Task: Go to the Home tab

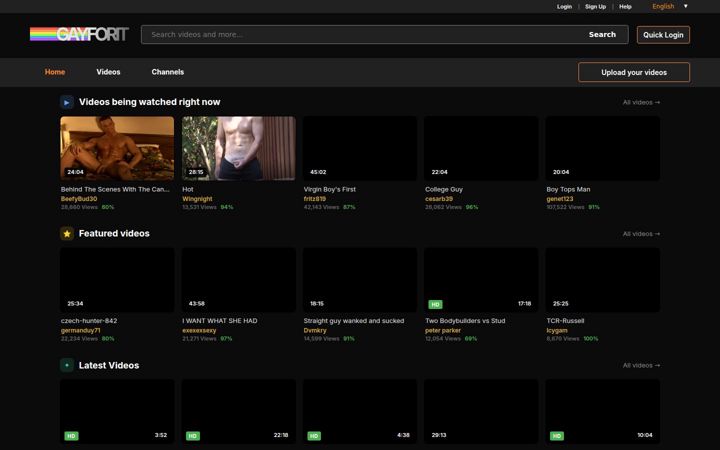Action: point(55,72)
